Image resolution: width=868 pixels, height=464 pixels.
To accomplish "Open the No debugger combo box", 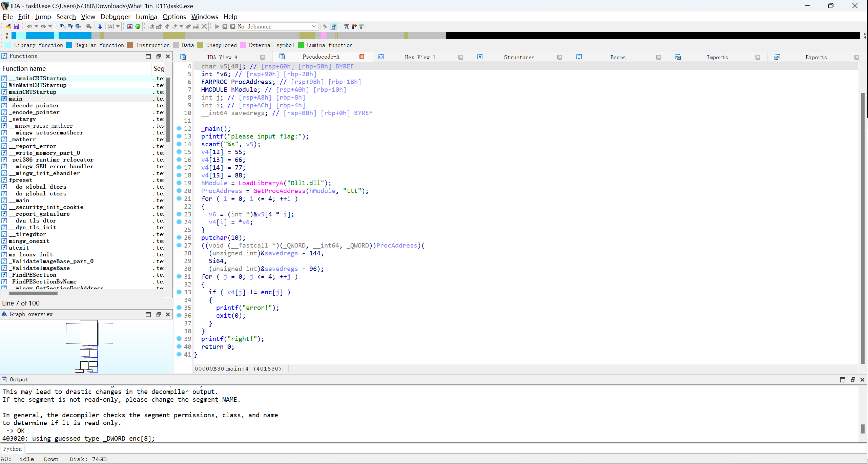I will [x=277, y=26].
